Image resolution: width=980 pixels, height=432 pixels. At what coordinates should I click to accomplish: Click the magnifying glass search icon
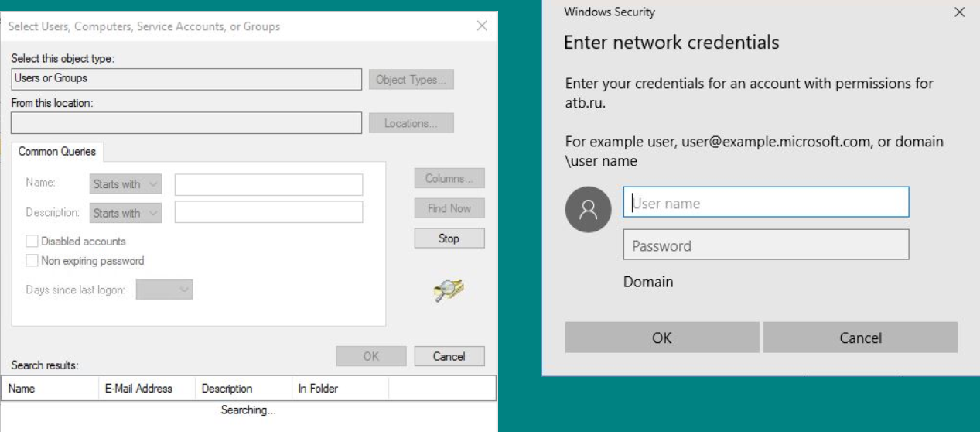click(x=448, y=290)
